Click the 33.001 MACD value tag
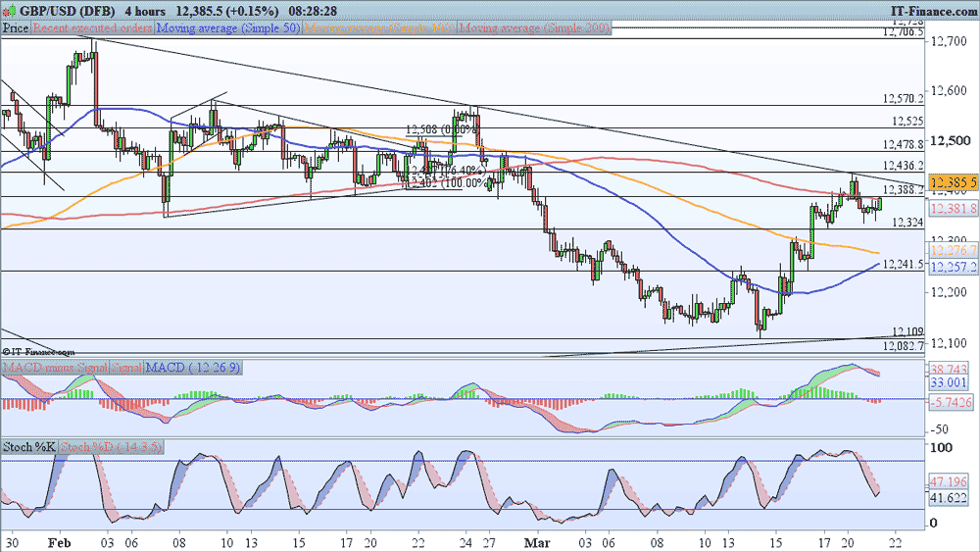 [949, 382]
